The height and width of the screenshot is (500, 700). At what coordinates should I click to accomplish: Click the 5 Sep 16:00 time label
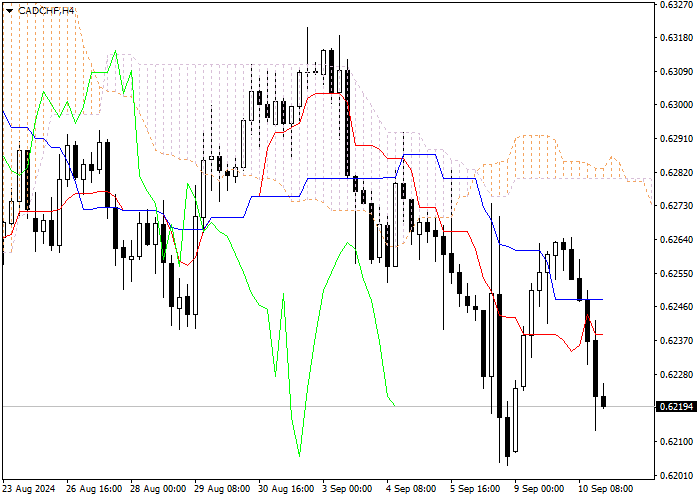pyautogui.click(x=476, y=489)
